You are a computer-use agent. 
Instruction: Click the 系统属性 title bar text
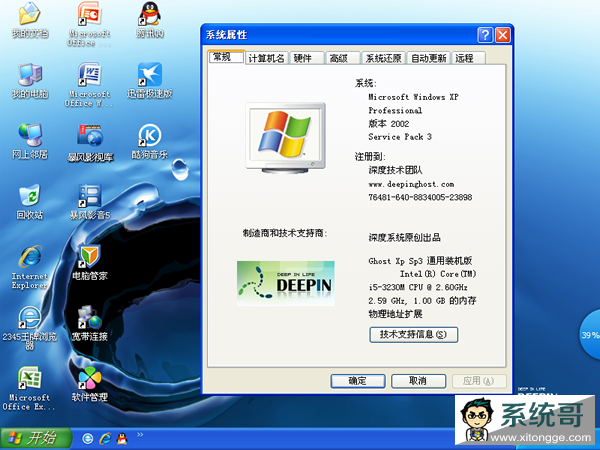tap(227, 35)
